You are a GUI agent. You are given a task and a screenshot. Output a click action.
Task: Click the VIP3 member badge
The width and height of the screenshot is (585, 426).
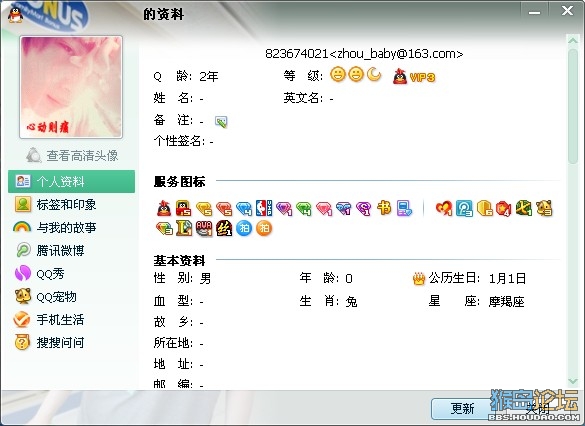click(x=414, y=76)
